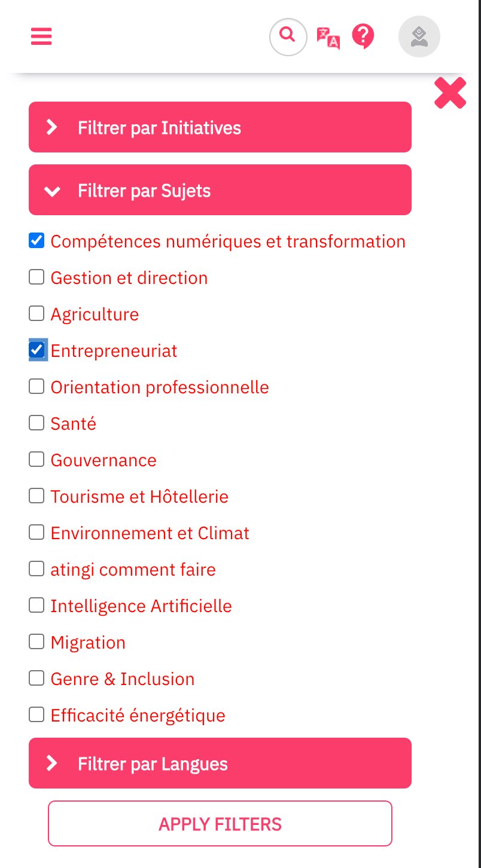
Task: Open the language translation icon
Action: pos(328,38)
